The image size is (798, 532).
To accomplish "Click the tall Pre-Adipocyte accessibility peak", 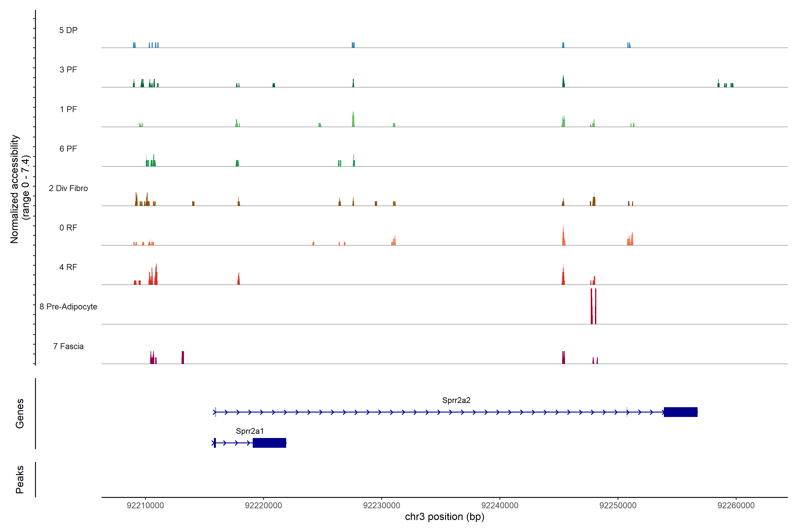I will pos(591,307).
